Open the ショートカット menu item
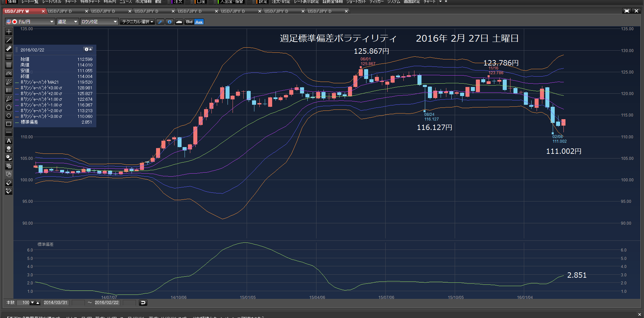Viewport: 644px width, 318px height. click(356, 2)
